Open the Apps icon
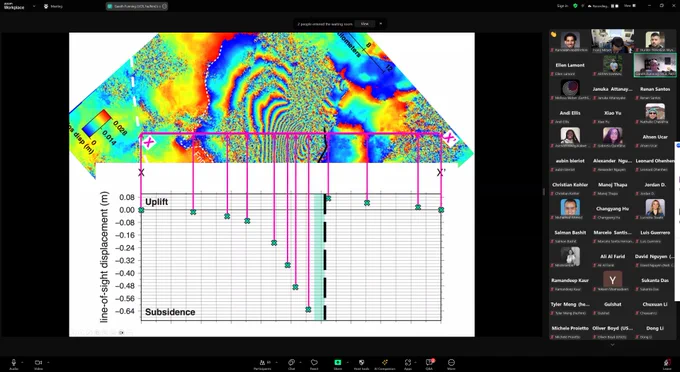The image size is (680, 372). [408, 362]
